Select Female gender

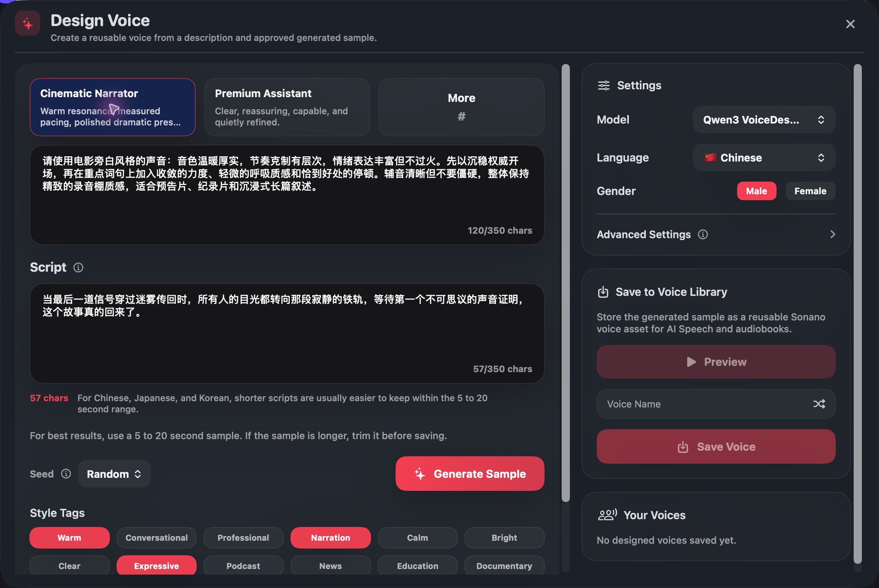point(810,191)
